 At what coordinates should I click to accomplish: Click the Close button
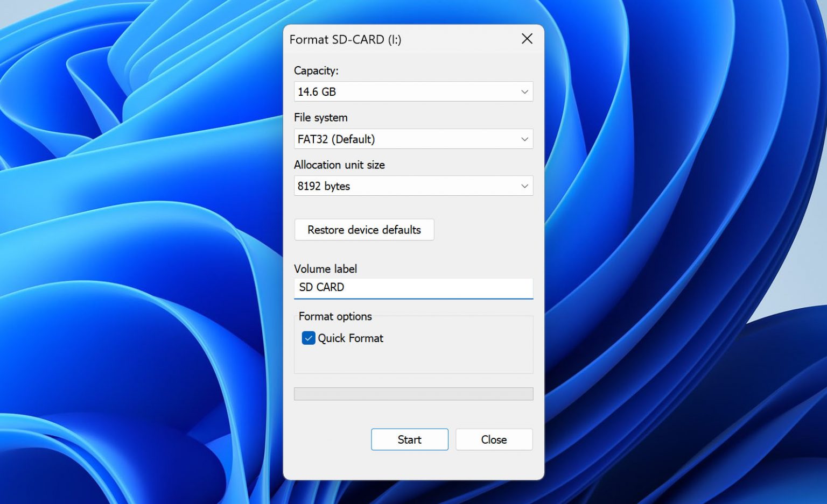coord(494,439)
